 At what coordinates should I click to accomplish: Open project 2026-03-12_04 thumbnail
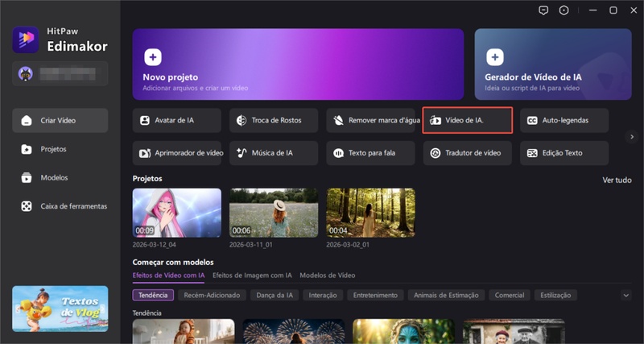176,213
